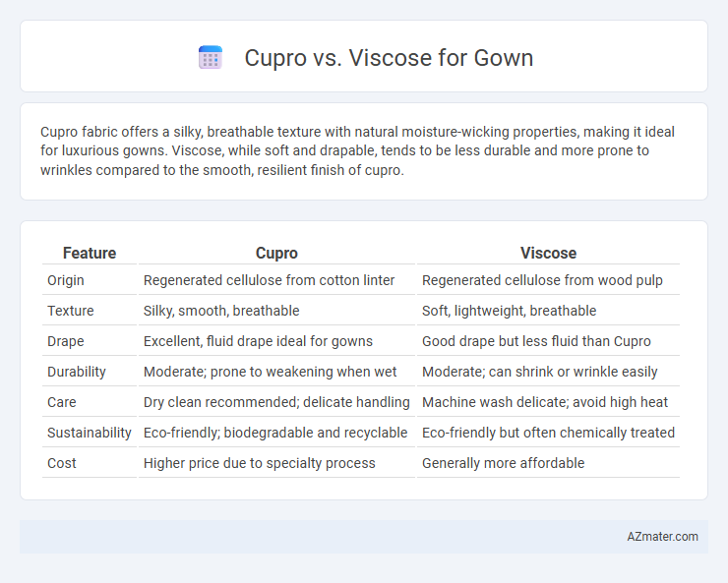728x583 pixels.
Task: Click 'Eco-friendly; biodegradable and recyclable' cell
Action: click(x=275, y=433)
